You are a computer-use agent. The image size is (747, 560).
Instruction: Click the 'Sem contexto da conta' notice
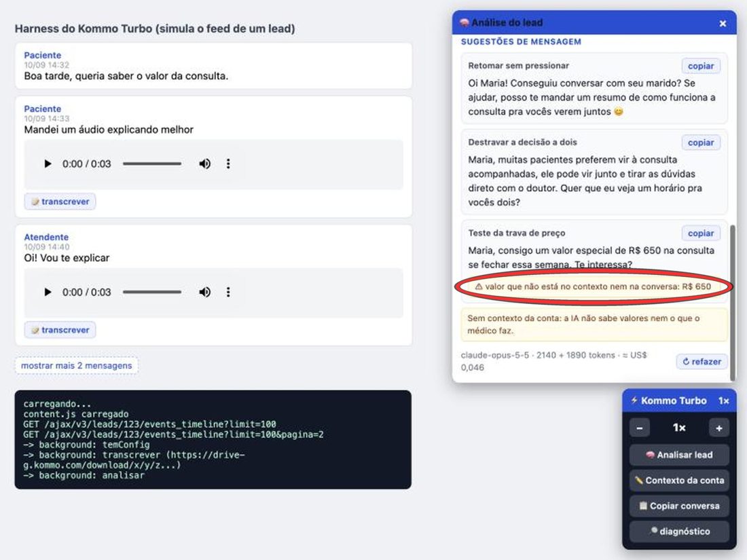click(594, 324)
